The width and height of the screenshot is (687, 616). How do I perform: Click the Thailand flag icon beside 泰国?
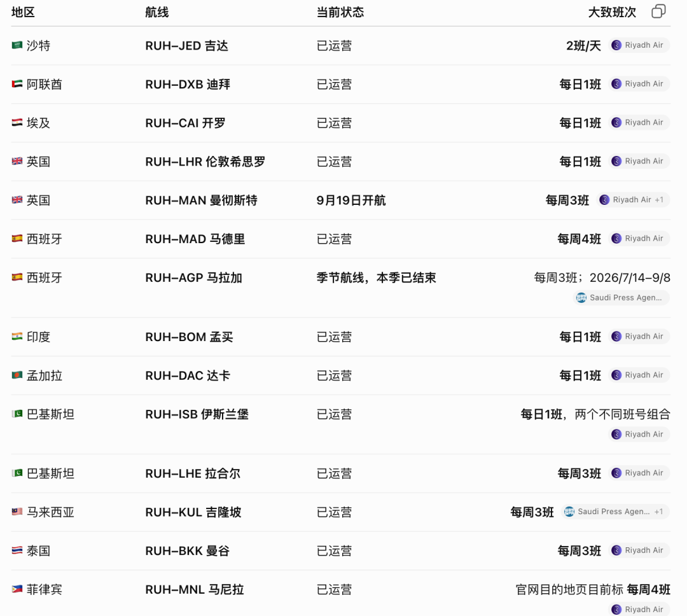tap(17, 550)
